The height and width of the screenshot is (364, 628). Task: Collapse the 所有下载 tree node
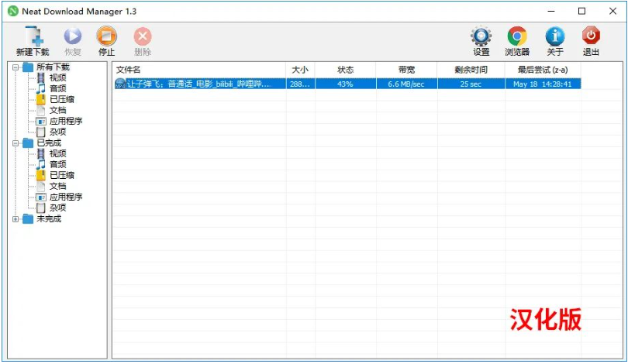coord(16,67)
